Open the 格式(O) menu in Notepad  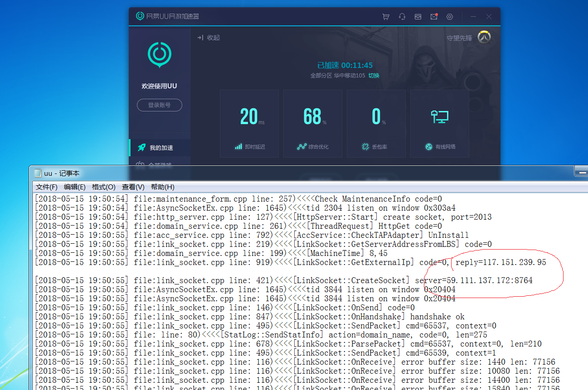pyautogui.click(x=103, y=187)
